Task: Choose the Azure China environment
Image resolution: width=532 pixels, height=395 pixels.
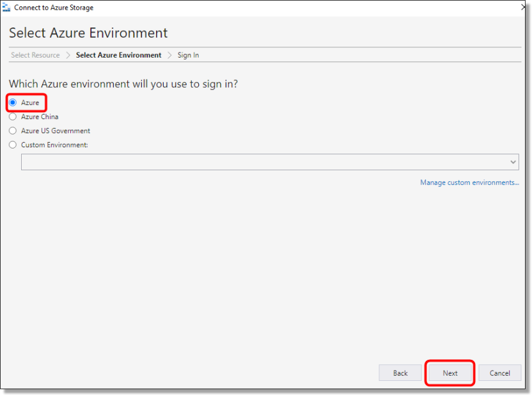Action: click(x=12, y=117)
